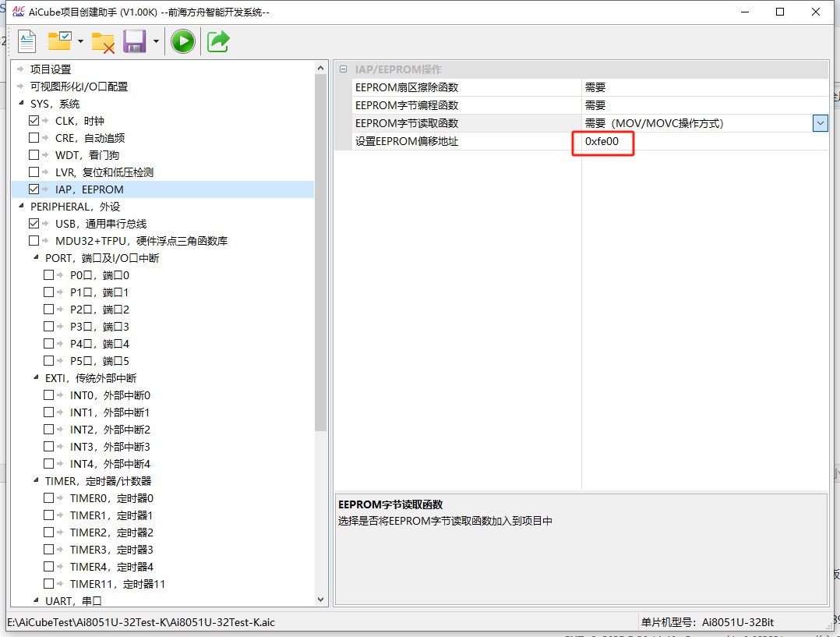The width and height of the screenshot is (840, 637).
Task: Enable WDT 看门狗 checkbox
Action: [x=34, y=155]
